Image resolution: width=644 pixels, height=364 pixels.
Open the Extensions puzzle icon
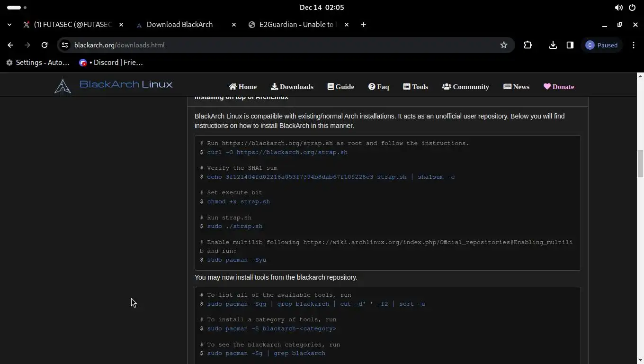tap(528, 45)
